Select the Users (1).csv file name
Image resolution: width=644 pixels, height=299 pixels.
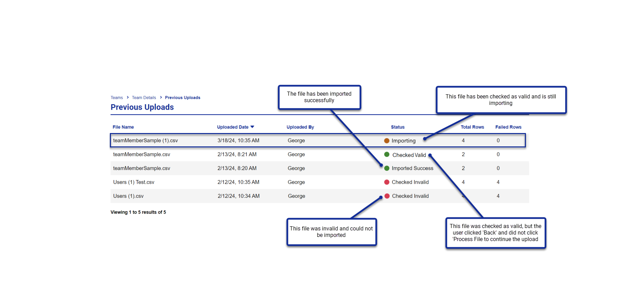(x=128, y=196)
